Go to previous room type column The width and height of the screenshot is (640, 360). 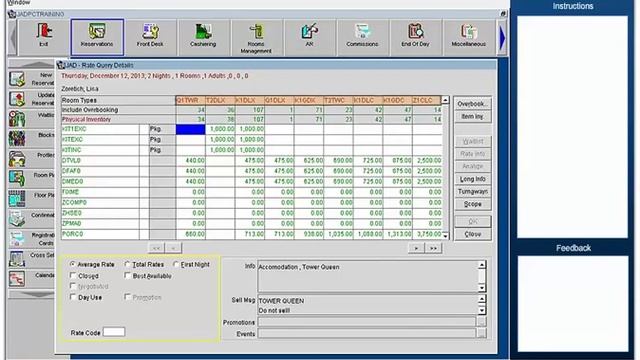[x=173, y=248]
